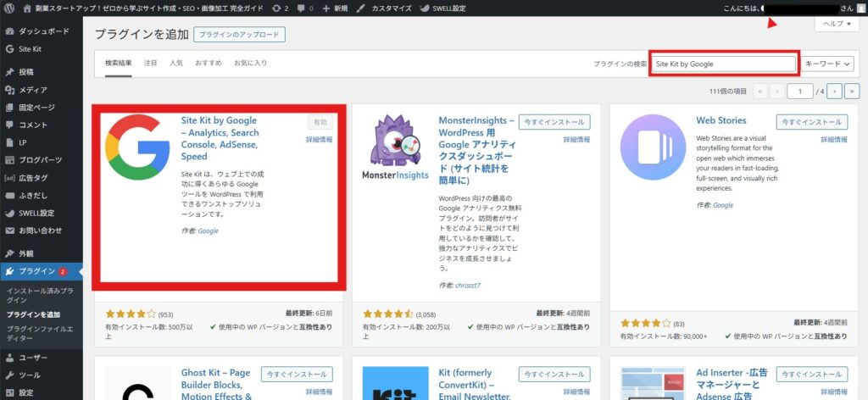Open プラグインファイルエディター submenu
868x400 pixels.
(x=40, y=332)
